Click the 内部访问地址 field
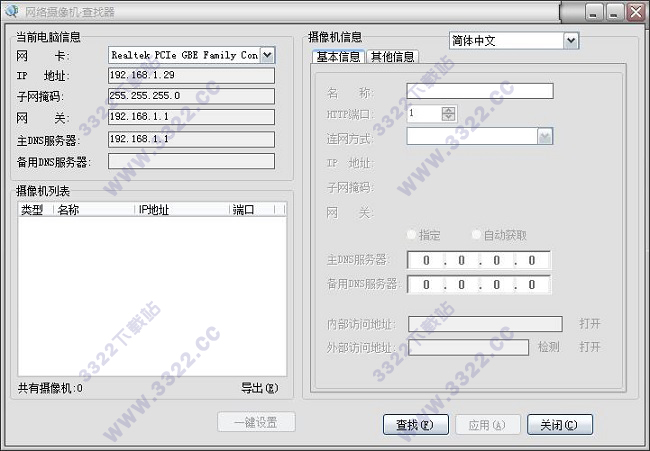This screenshot has height=451, width=650. tap(485, 324)
